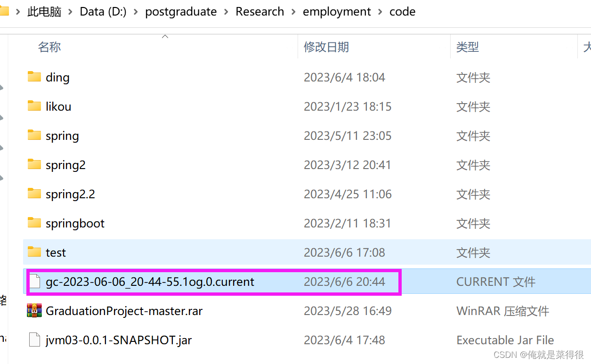Select gc-2023-06-06_20-44-55.1og.0.current file name
This screenshot has height=364, width=591.
click(150, 282)
